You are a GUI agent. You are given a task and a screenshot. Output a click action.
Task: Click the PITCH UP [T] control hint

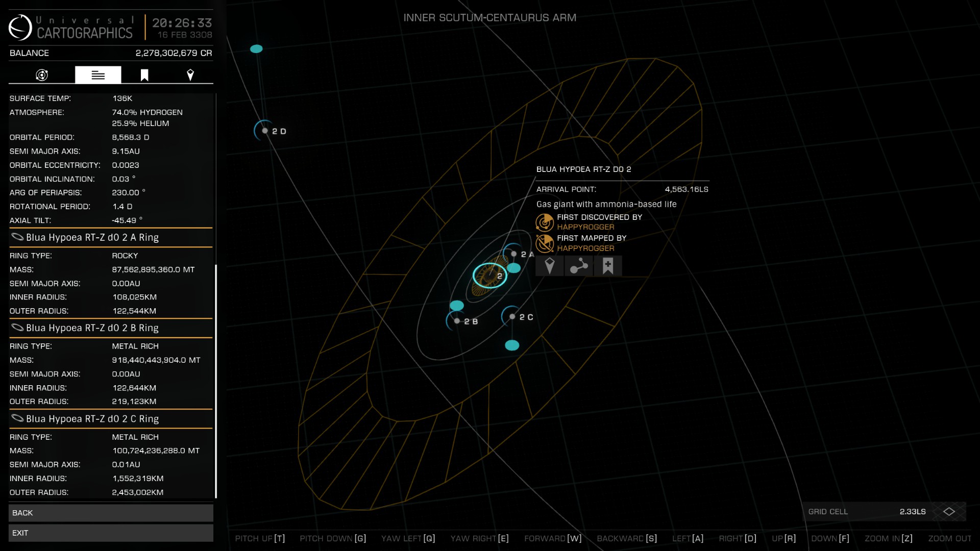point(260,538)
